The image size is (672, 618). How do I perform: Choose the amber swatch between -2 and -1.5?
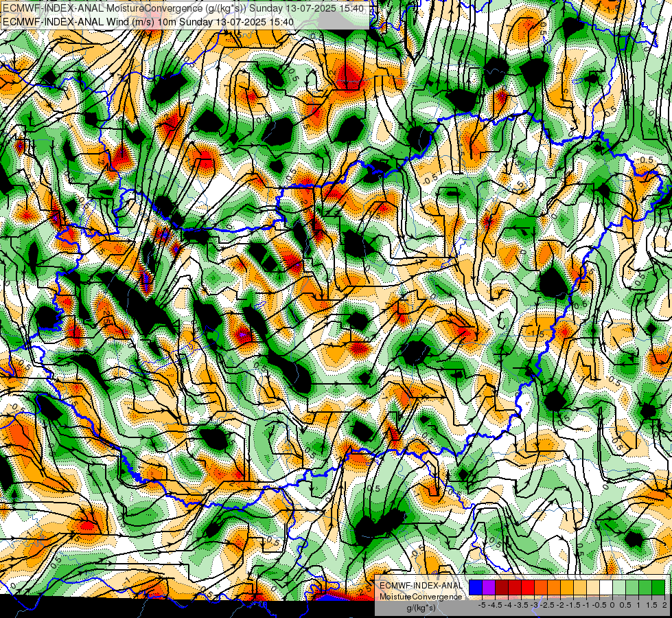pos(566,588)
